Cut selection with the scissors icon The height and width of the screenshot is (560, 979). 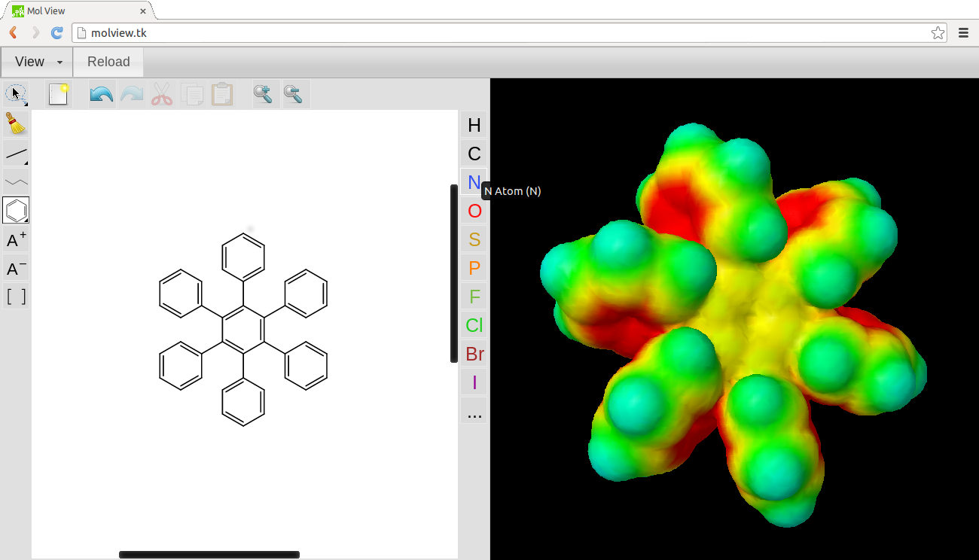tap(162, 95)
